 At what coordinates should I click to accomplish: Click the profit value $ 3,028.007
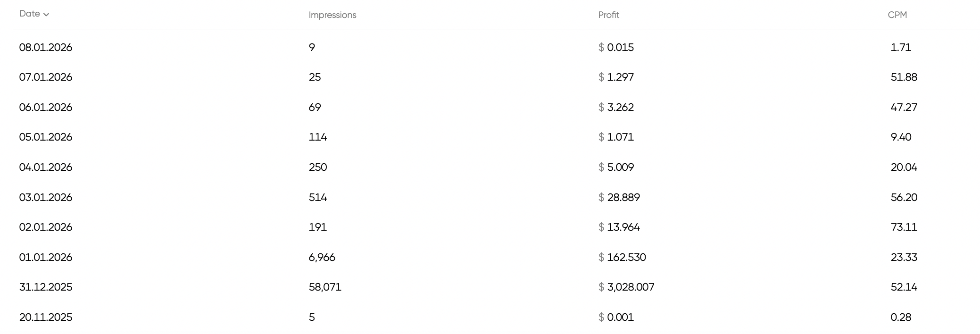coord(627,287)
